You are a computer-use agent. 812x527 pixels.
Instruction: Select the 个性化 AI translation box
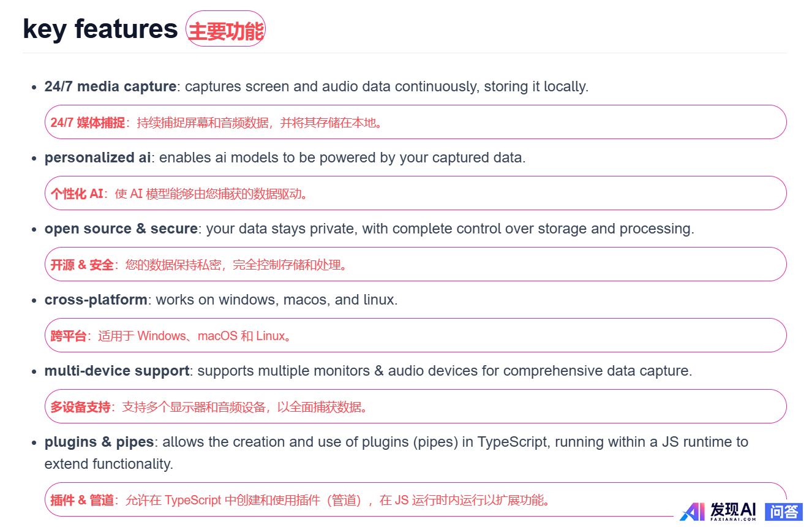coord(415,193)
